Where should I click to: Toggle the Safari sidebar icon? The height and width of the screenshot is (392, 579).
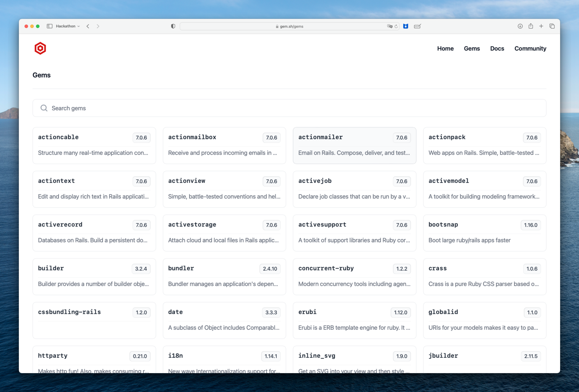coord(50,26)
